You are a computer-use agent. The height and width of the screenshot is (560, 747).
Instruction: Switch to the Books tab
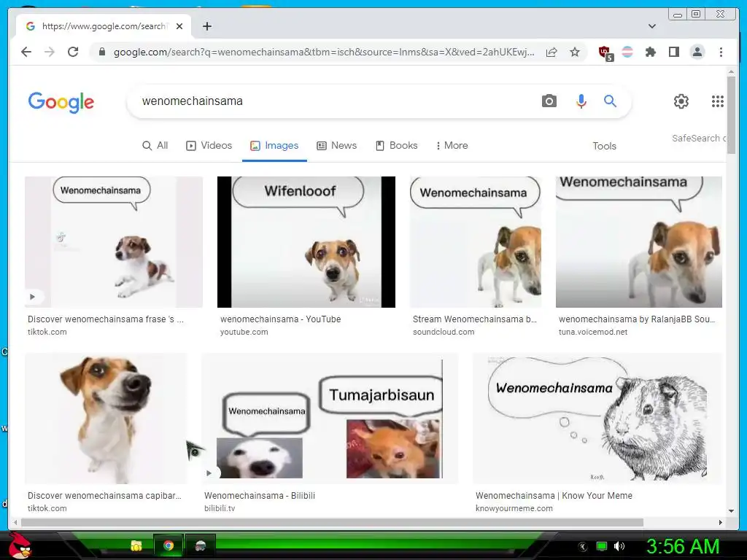396,145
